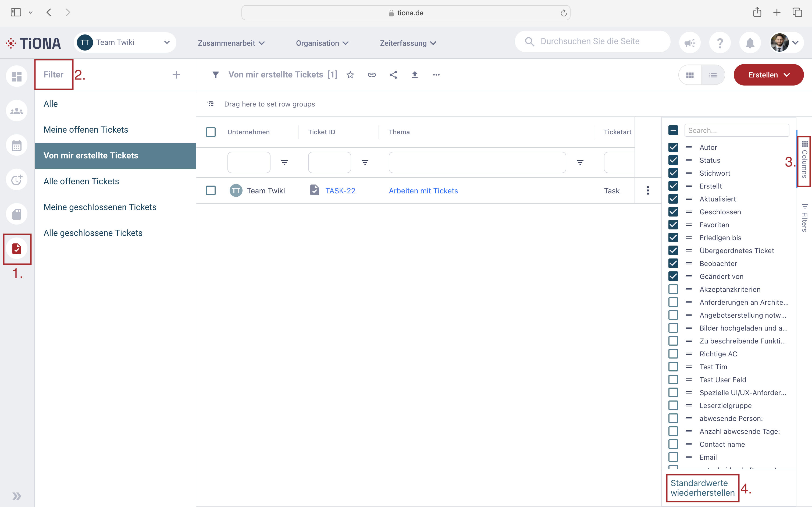
Task: Select Meine geschlossenen Tickets filter
Action: coord(115,207)
